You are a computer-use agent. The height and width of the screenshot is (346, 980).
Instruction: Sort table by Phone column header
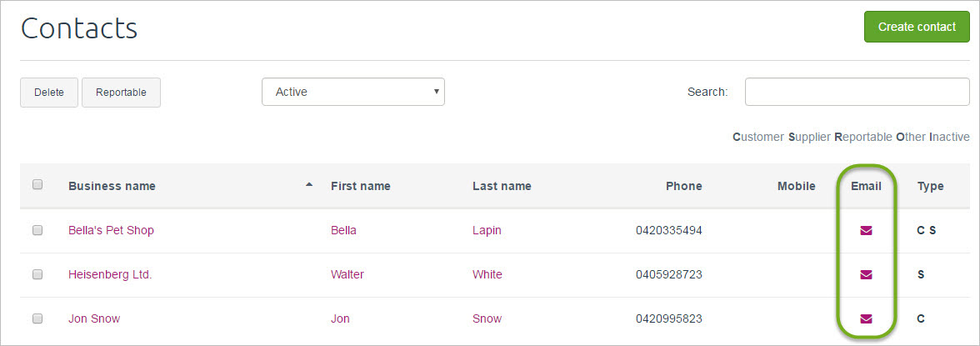click(x=683, y=186)
